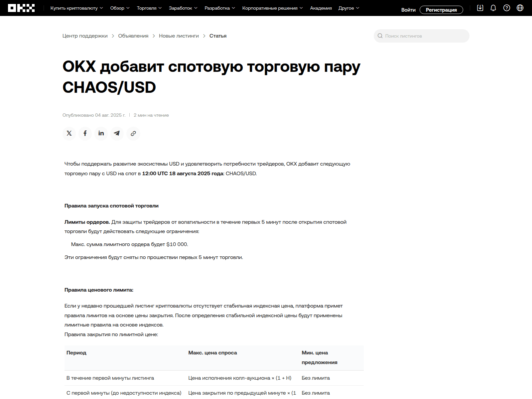Image resolution: width=532 pixels, height=399 pixels.
Task: Click the Войти login link
Action: click(408, 10)
